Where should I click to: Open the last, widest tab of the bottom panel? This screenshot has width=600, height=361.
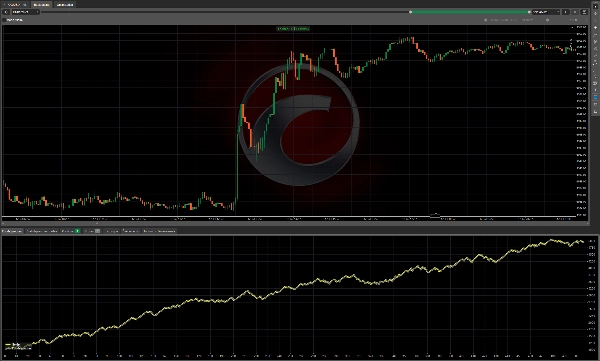[x=159, y=231]
